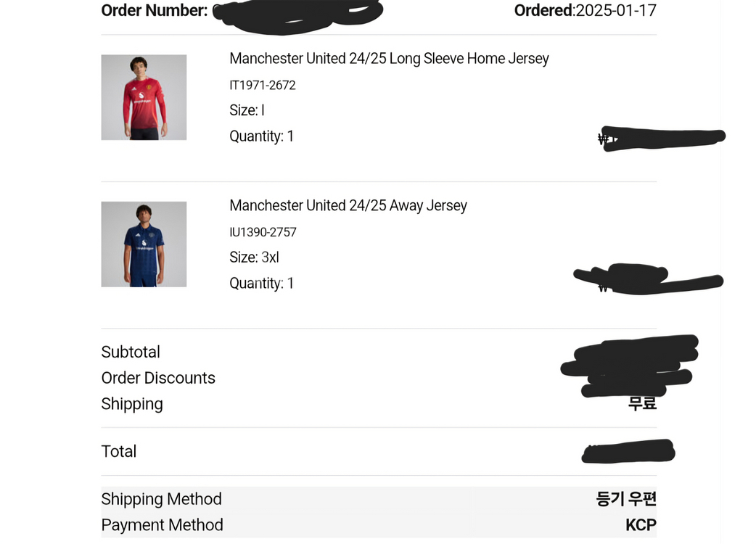Click the Shipping label
Image resolution: width=756 pixels, height=544 pixels.
[x=132, y=404]
